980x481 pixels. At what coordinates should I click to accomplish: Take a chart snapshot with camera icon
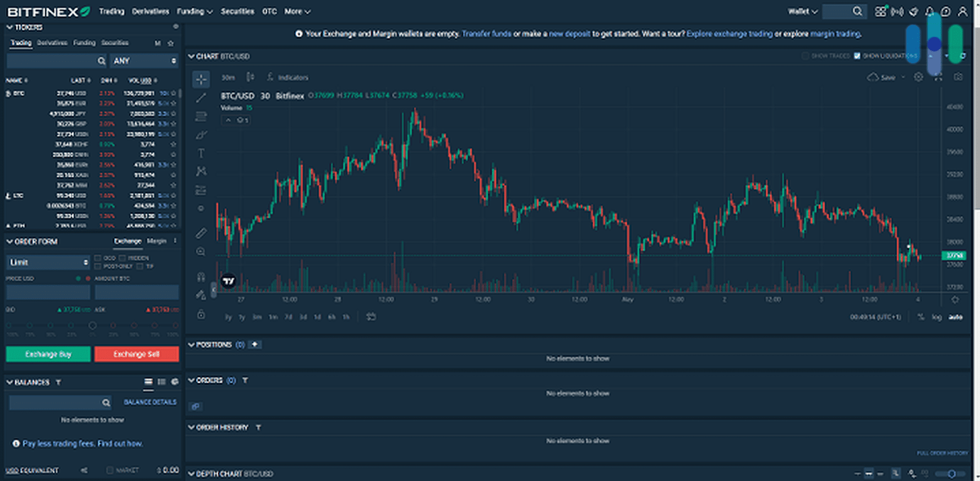958,77
